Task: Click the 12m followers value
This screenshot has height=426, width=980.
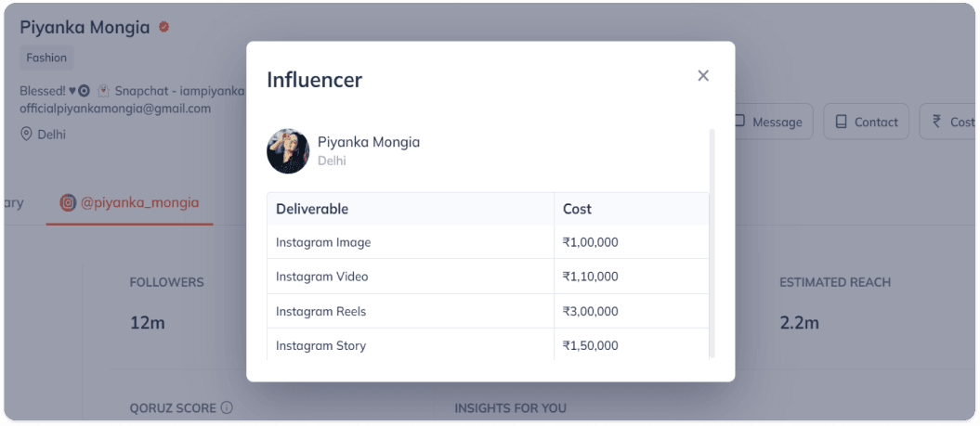Action: click(148, 323)
